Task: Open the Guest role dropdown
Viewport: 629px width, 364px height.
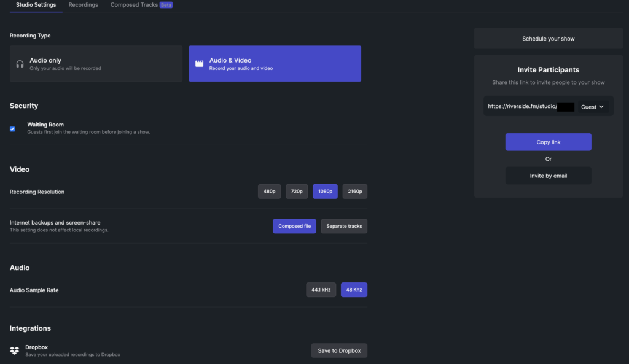Action: tap(592, 107)
